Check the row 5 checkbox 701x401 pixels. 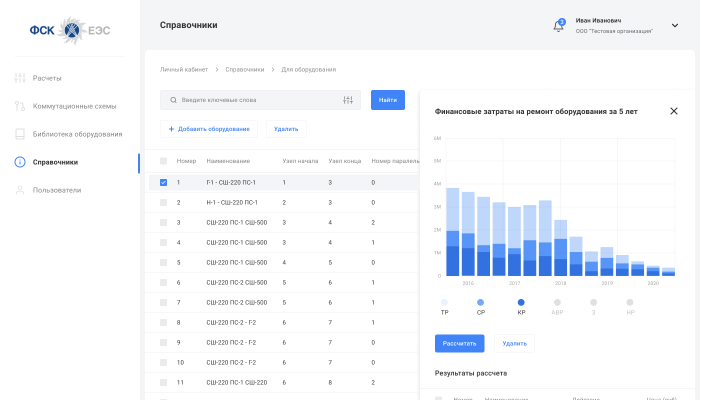pos(164,262)
